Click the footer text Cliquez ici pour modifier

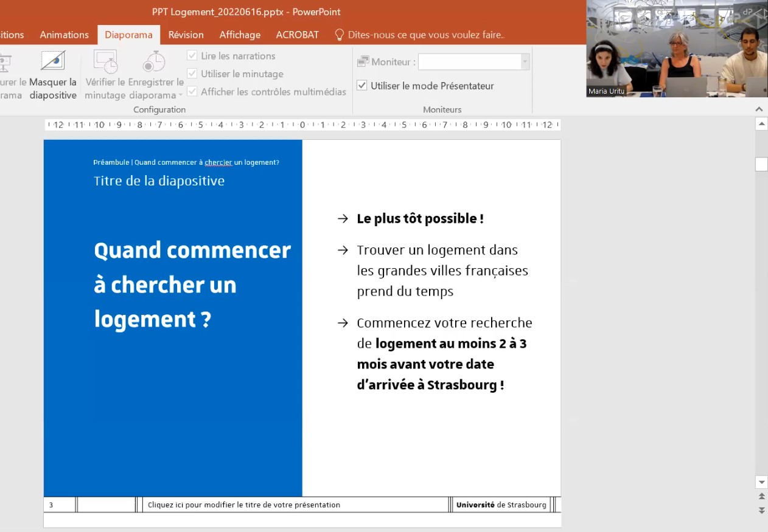click(244, 505)
